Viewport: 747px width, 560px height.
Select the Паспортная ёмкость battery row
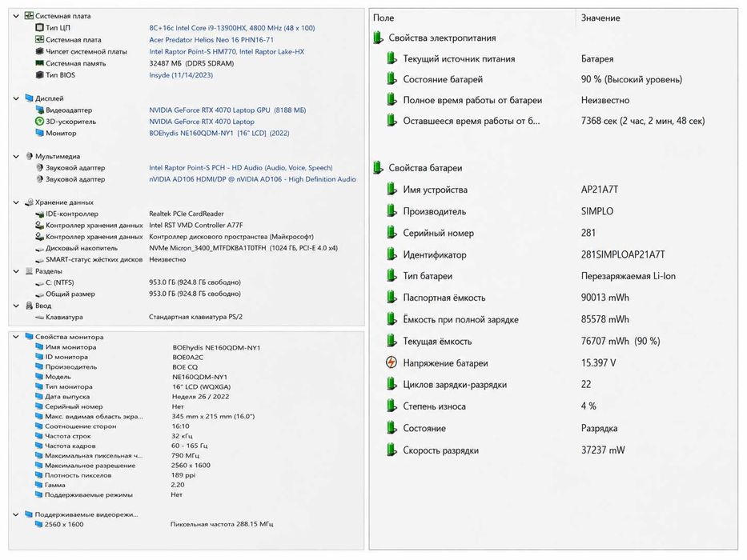(552, 298)
